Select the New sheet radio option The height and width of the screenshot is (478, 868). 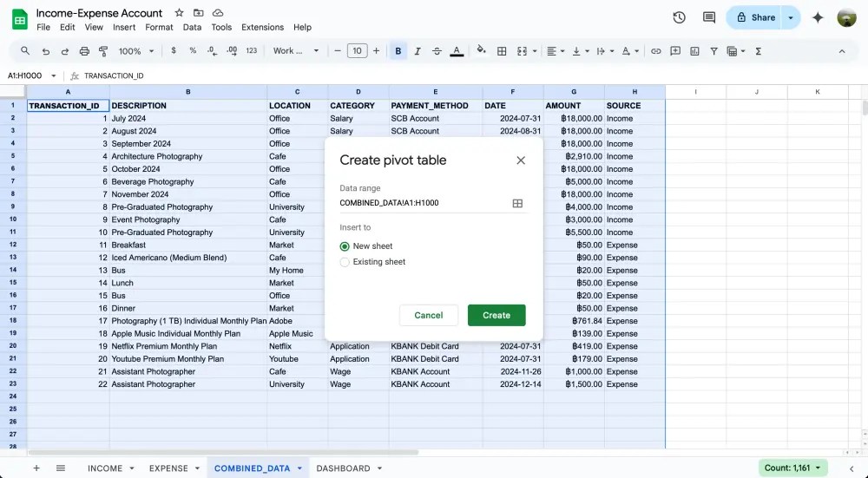click(345, 246)
